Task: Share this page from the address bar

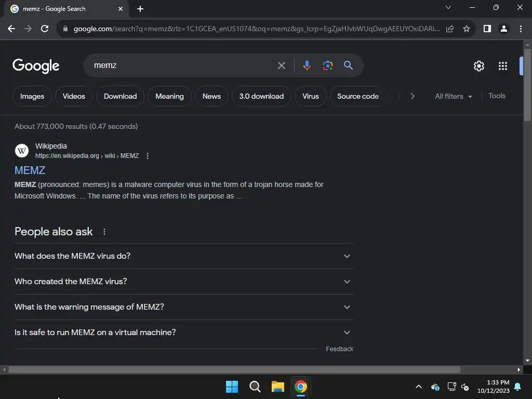Action: [x=450, y=29]
